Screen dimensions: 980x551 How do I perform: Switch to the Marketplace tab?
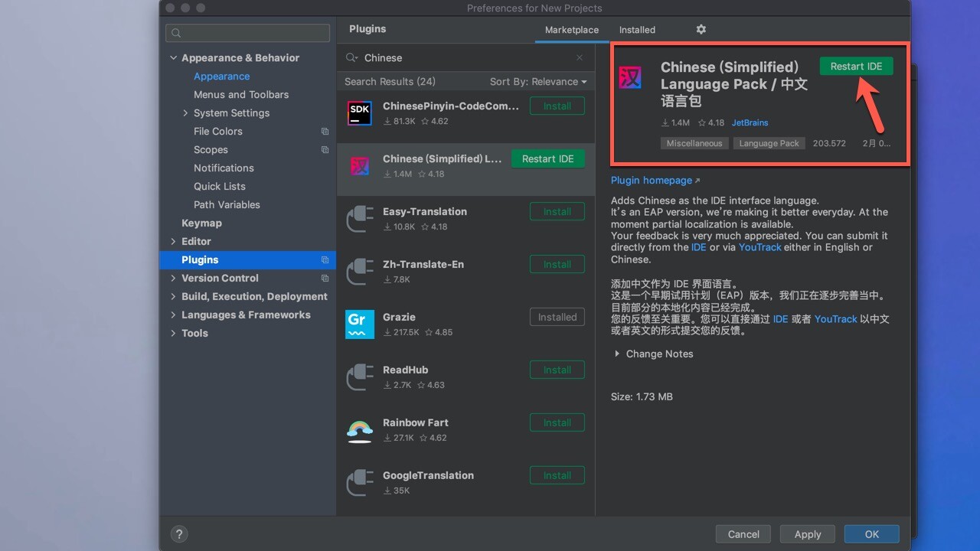coord(572,30)
